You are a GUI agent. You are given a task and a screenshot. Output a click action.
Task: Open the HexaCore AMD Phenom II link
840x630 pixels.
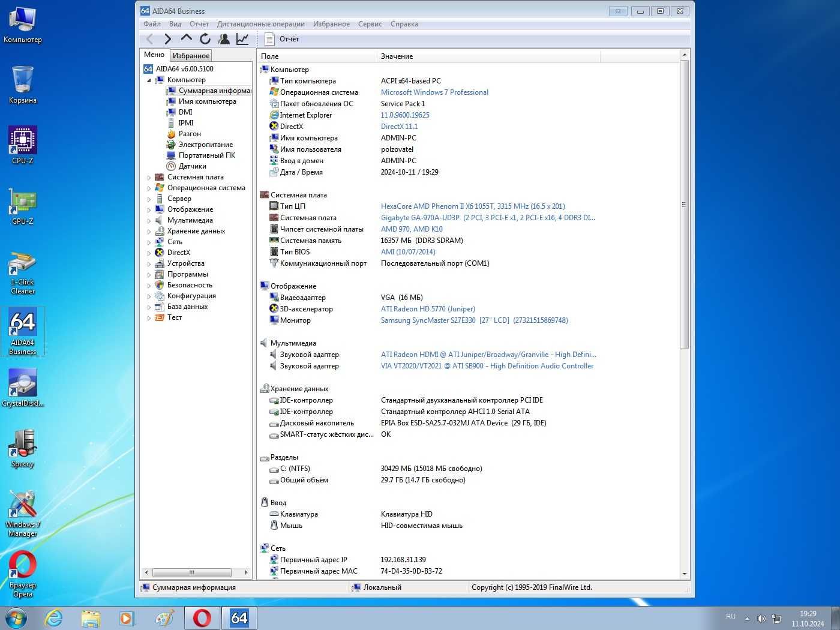473,206
